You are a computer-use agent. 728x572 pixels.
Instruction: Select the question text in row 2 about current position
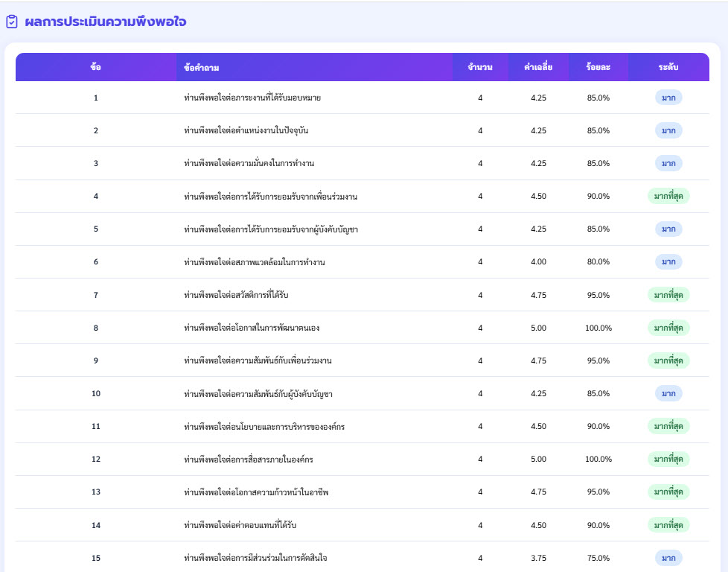coord(246,130)
